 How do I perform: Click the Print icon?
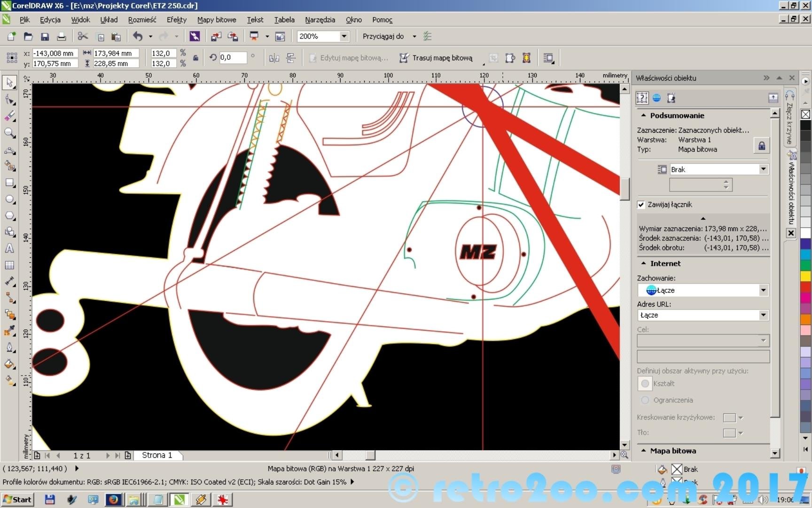tap(61, 37)
